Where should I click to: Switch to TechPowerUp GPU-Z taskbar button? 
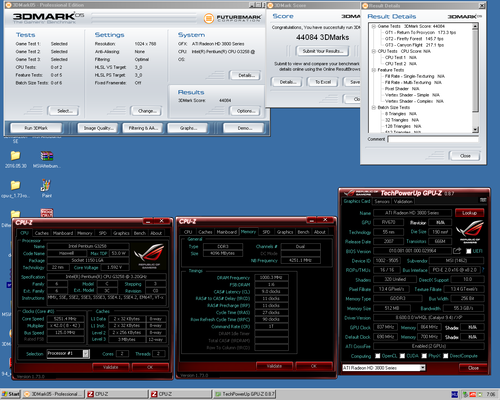(x=244, y=394)
